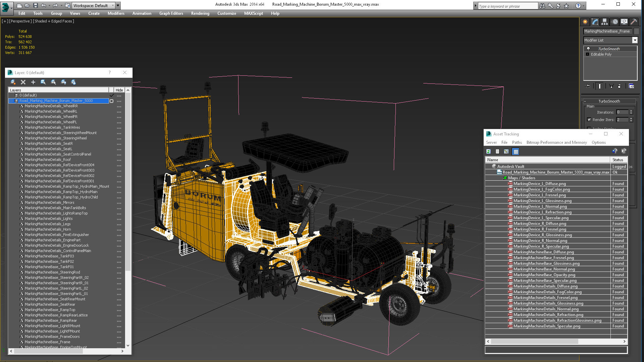Click the Open File folder icon
This screenshot has height=362, width=644.
click(x=28, y=5)
